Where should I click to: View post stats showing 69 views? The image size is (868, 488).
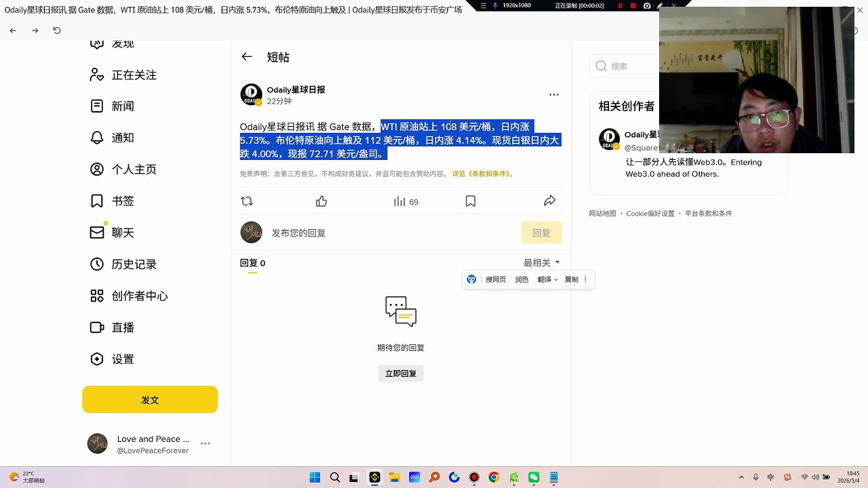[x=406, y=201]
